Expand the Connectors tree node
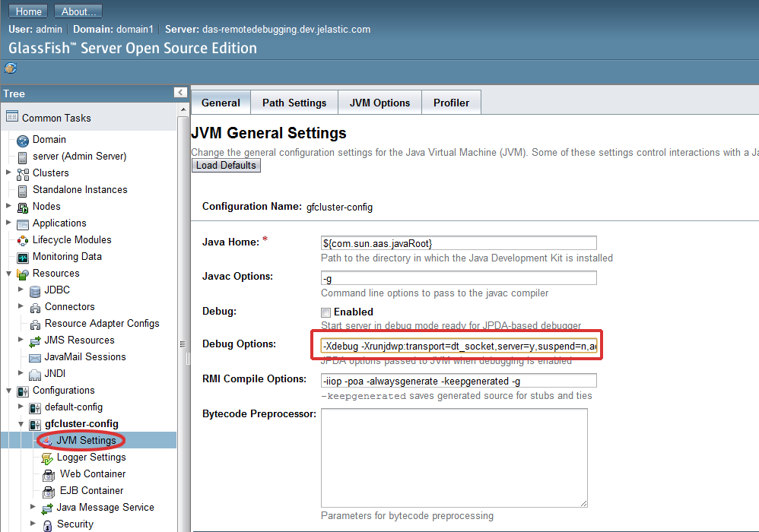This screenshot has width=759, height=532. point(21,306)
